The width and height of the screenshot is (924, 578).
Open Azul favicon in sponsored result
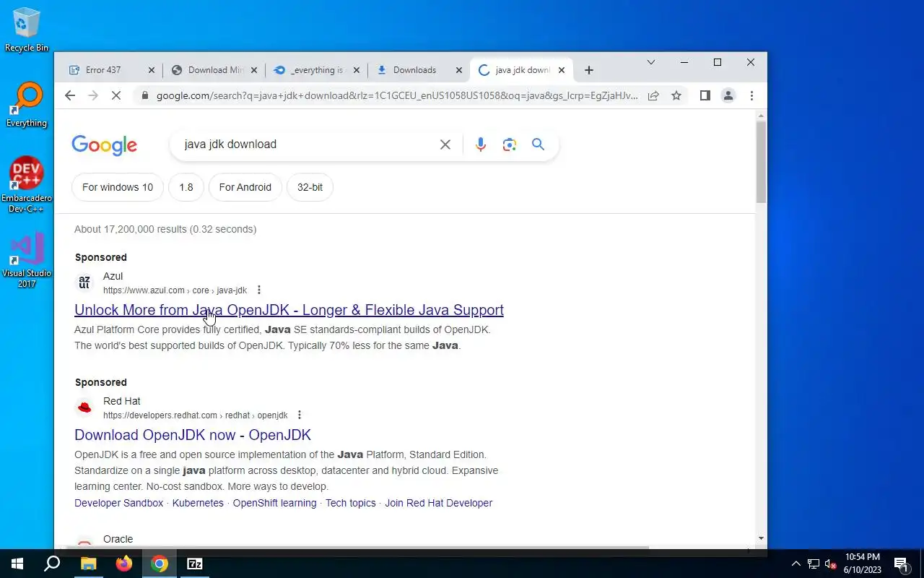pos(84,282)
